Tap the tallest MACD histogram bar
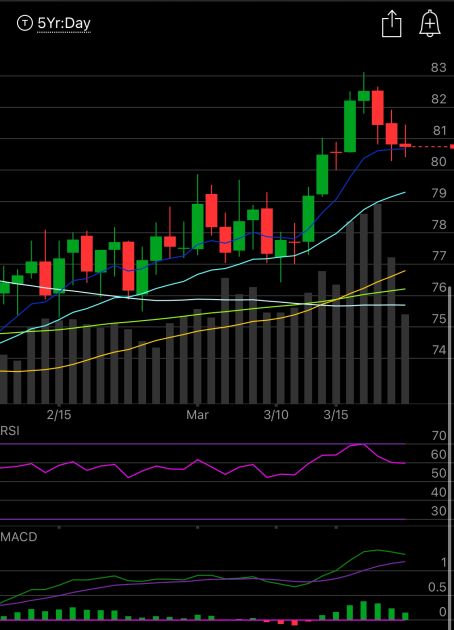The image size is (454, 630). click(x=364, y=610)
